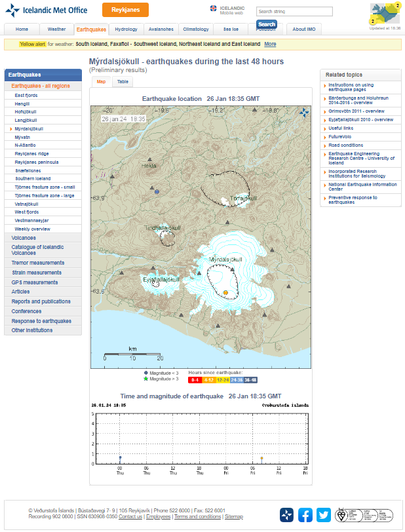Click the English flag mobile web icon
Viewport: 405px width, 532px height.
[214, 9]
